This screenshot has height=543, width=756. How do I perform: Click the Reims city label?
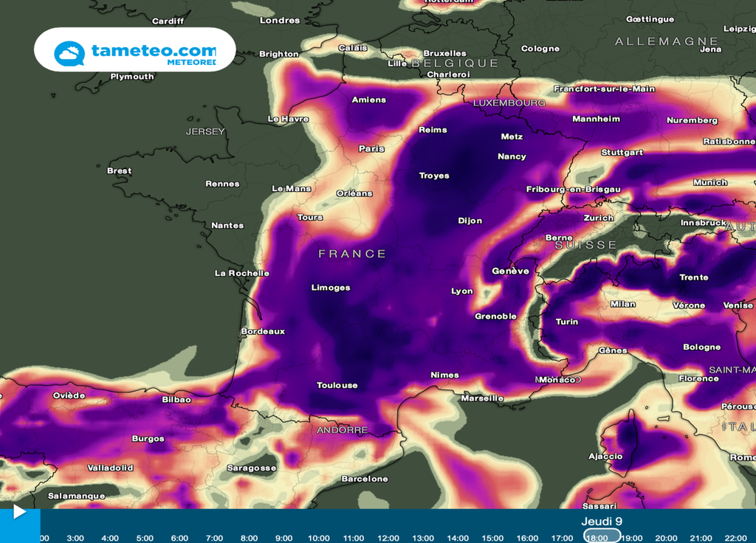(433, 130)
